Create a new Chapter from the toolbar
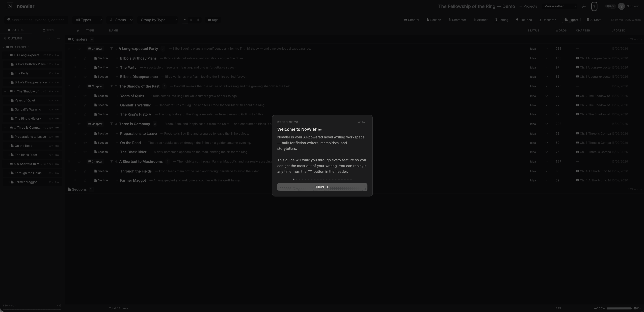 tap(412, 20)
